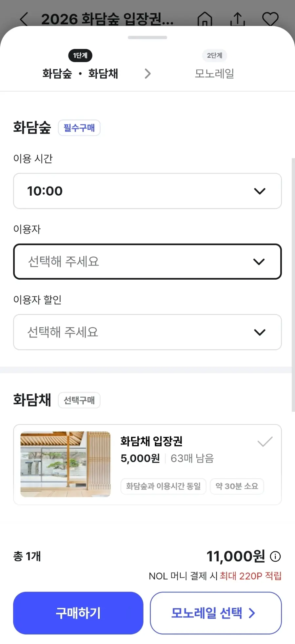The image size is (295, 644).
Task: Tap the bottom sheet drag handle
Action: pos(147,37)
